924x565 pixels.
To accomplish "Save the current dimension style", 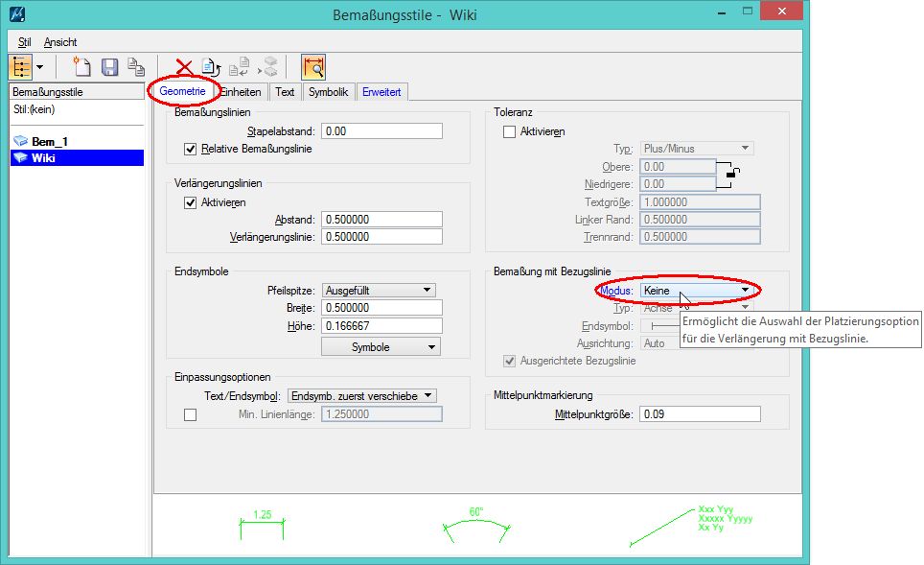I will [109, 67].
